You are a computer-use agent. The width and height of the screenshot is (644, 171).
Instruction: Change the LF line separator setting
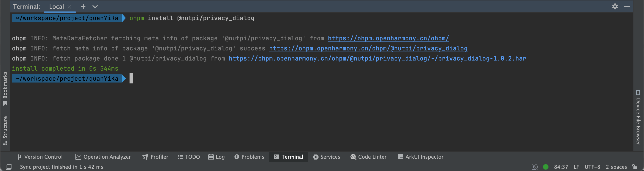(x=576, y=167)
